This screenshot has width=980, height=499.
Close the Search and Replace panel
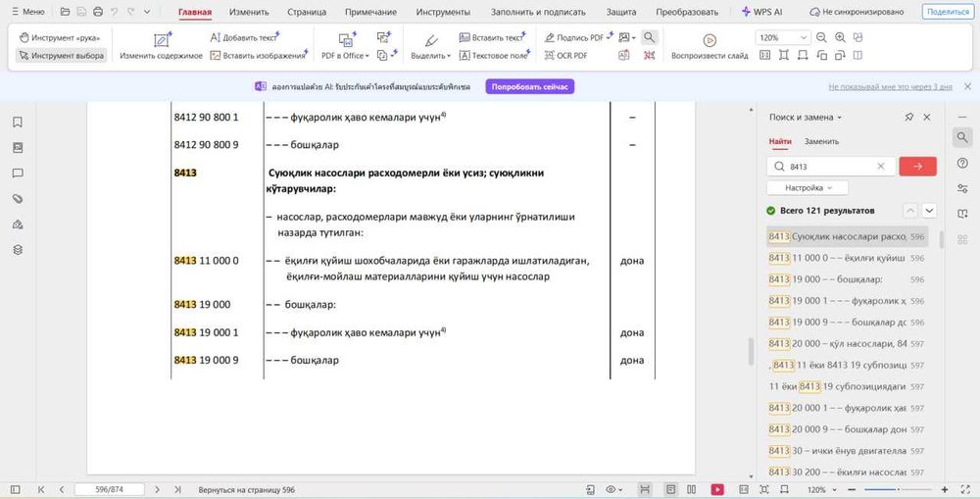click(x=927, y=117)
